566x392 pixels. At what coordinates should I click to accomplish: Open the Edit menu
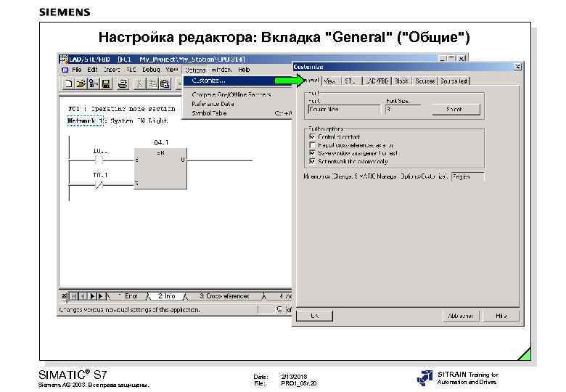point(92,70)
